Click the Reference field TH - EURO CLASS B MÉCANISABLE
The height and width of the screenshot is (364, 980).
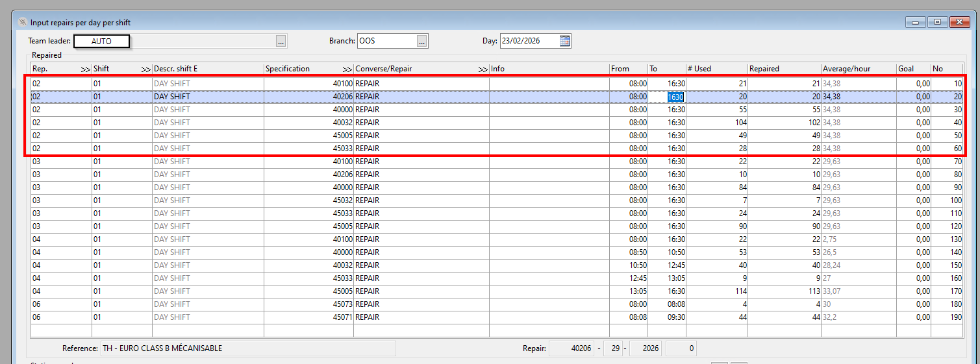pyautogui.click(x=248, y=348)
